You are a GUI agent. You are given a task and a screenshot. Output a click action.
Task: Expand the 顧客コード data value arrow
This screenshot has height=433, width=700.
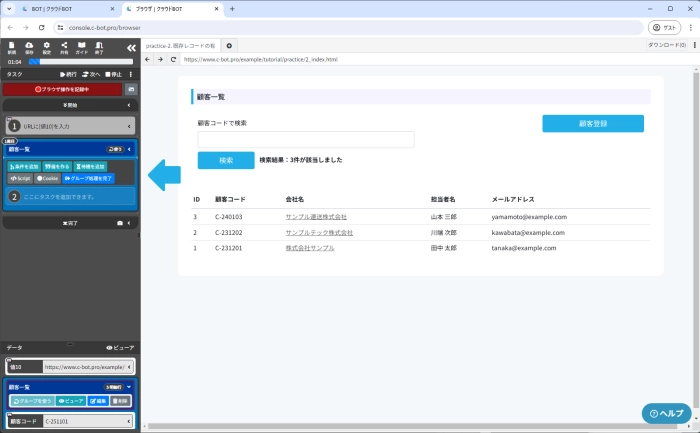[x=130, y=422]
